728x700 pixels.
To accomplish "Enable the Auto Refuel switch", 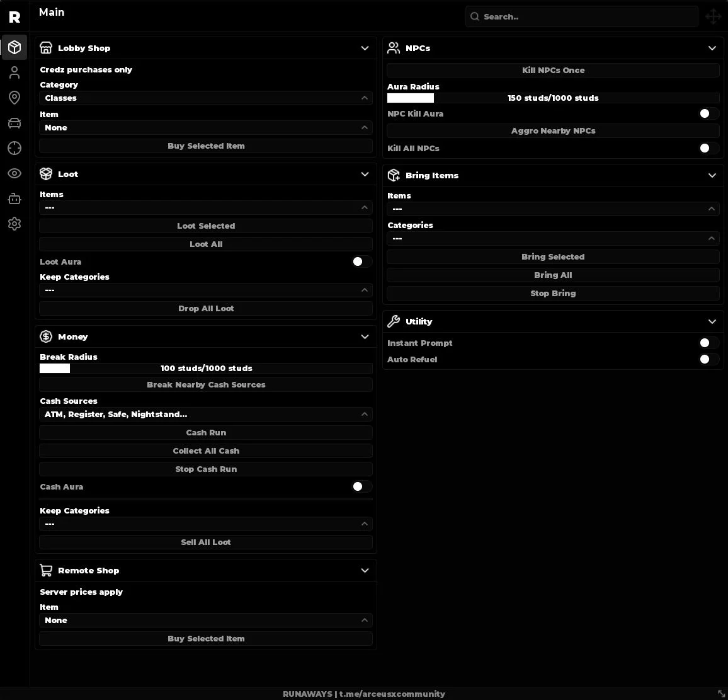I will click(708, 360).
